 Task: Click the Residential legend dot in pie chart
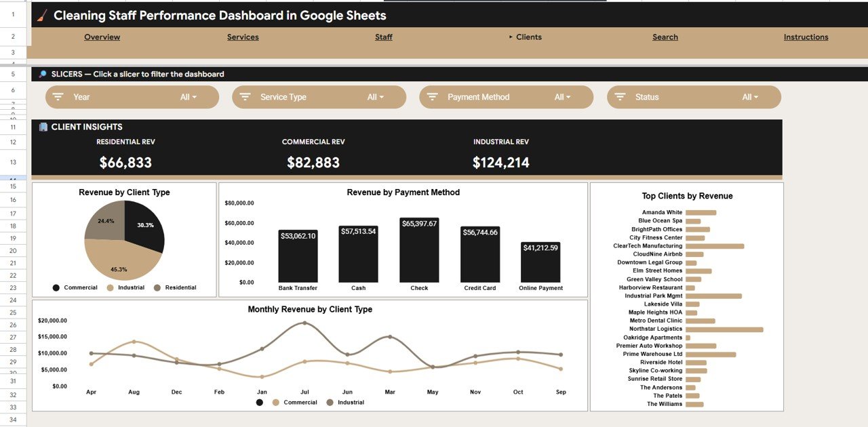pyautogui.click(x=158, y=288)
